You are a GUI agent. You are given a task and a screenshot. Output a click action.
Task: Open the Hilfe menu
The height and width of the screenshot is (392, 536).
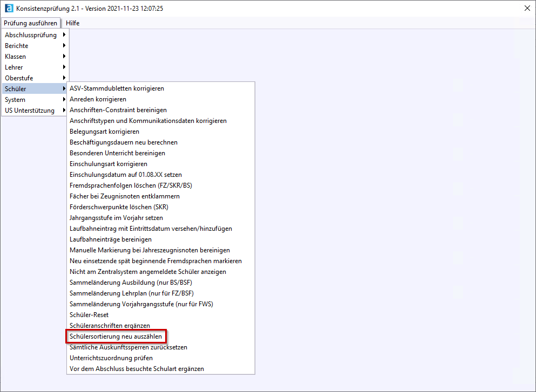72,23
